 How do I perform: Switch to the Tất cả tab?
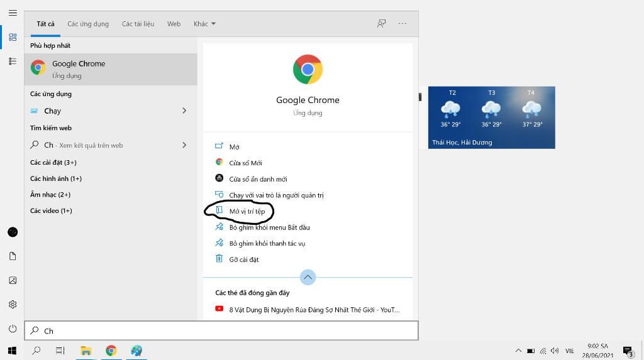coord(45,24)
